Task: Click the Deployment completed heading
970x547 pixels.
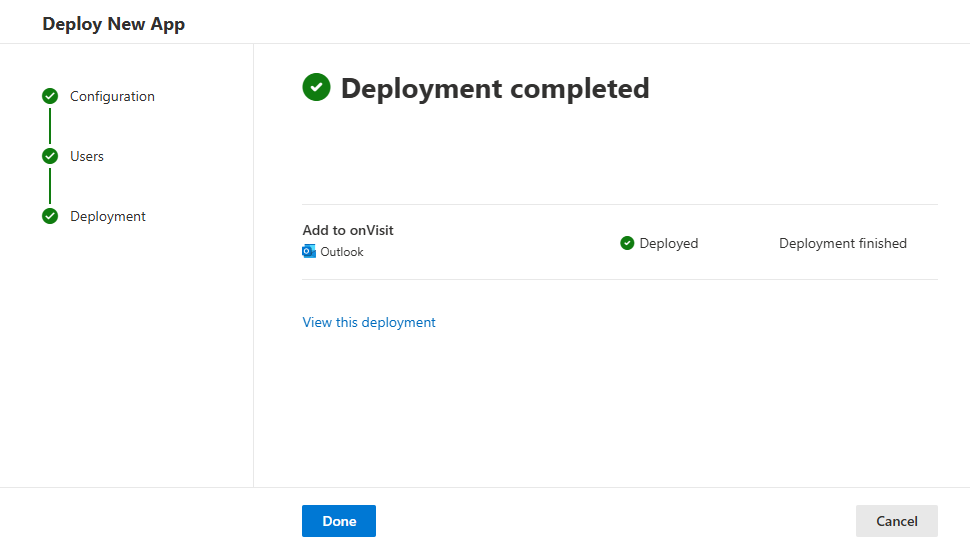Action: pyautogui.click(x=495, y=88)
